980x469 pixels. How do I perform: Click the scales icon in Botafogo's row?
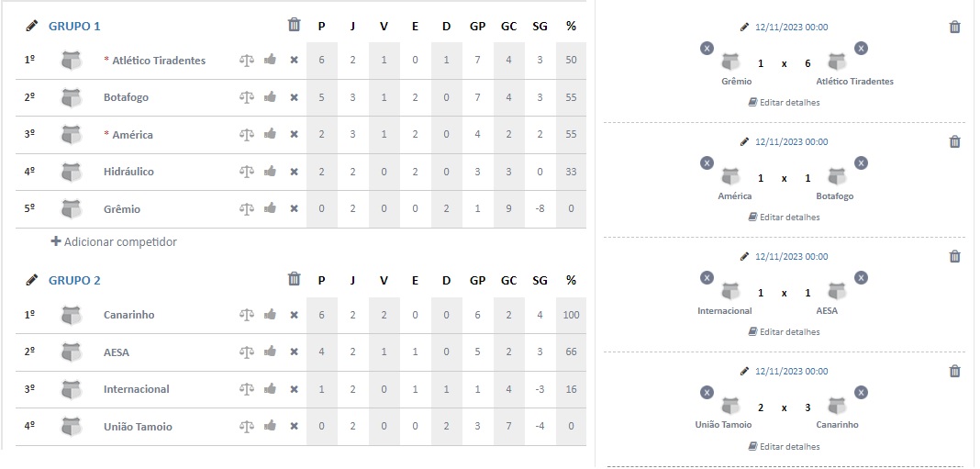pyautogui.click(x=247, y=97)
